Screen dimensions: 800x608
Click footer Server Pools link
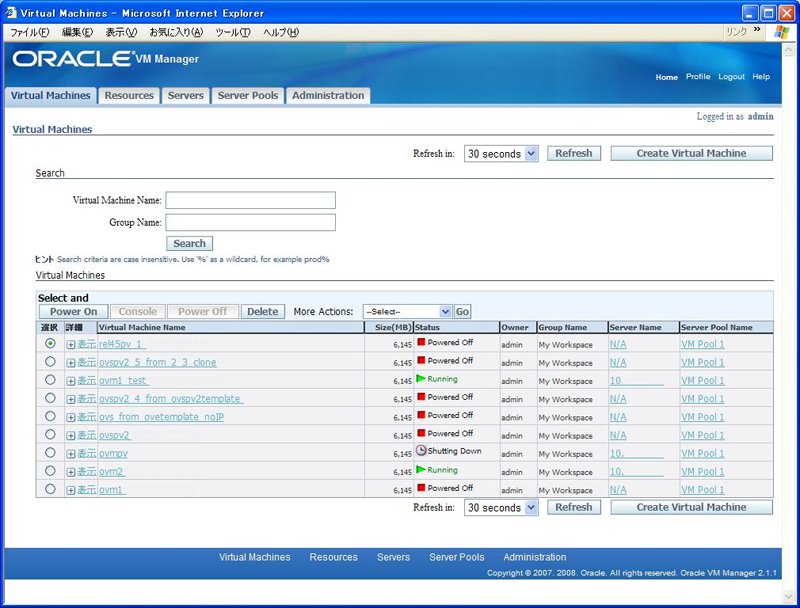pos(457,557)
